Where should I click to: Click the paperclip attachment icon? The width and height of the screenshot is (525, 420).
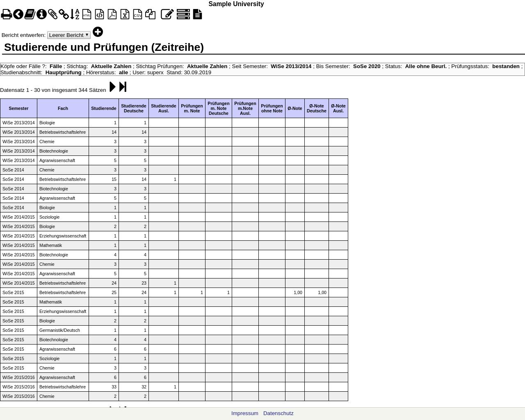pos(52,14)
